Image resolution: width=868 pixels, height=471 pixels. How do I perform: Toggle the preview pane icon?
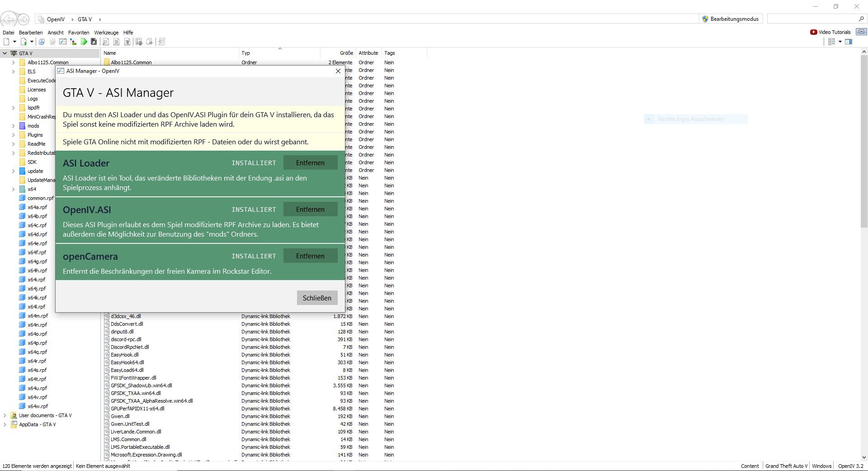[849, 42]
